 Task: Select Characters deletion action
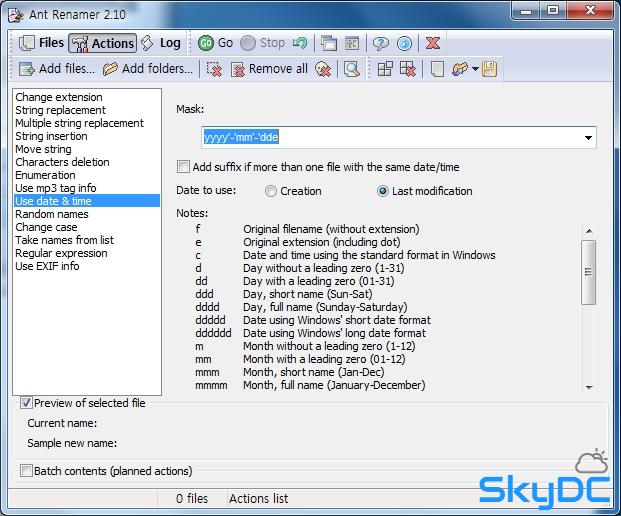pos(87,162)
